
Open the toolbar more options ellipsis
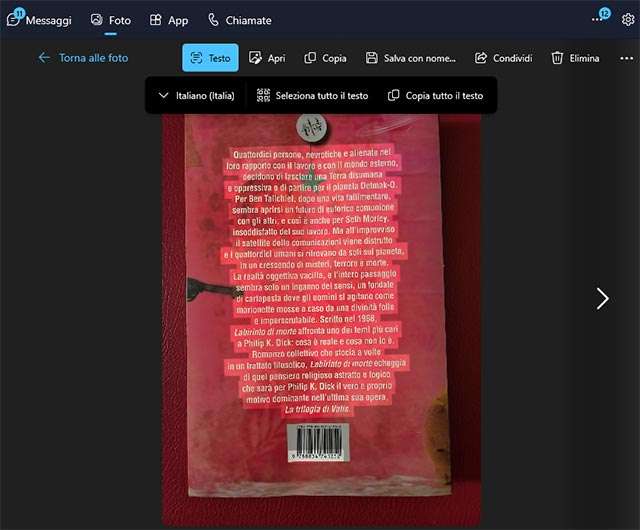[x=627, y=58]
